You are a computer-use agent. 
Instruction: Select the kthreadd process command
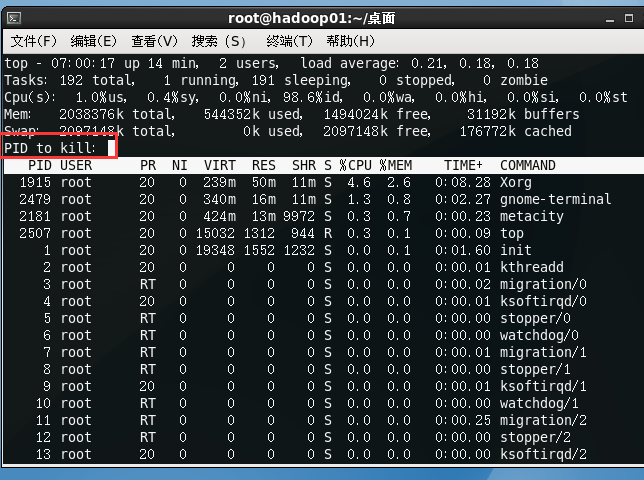click(x=532, y=267)
